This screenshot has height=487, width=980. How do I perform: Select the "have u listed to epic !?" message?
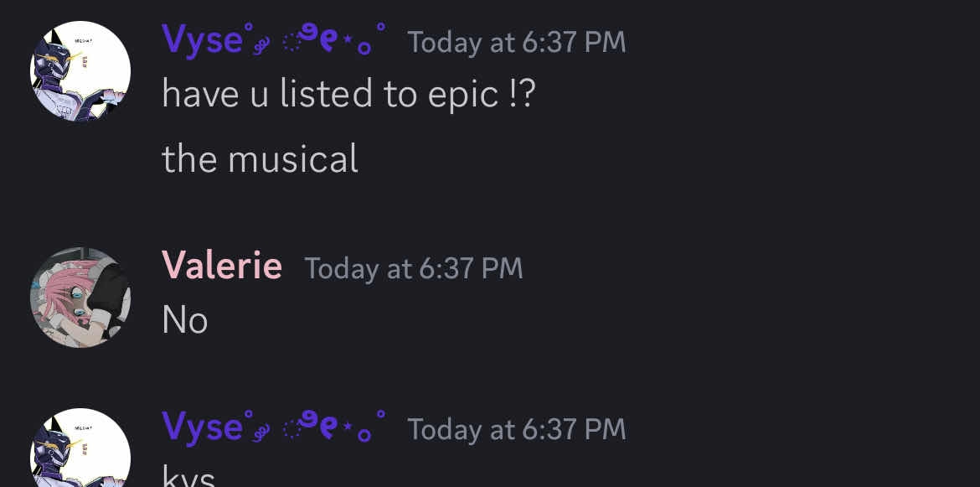point(348,95)
